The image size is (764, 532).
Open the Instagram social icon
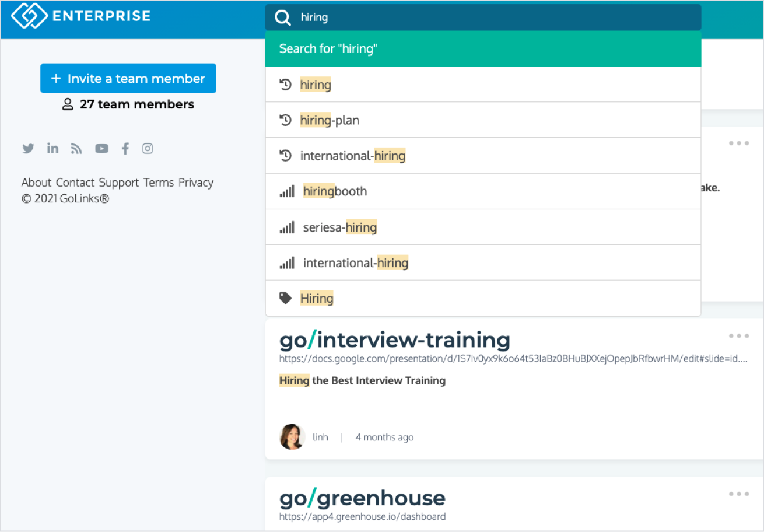(x=148, y=149)
